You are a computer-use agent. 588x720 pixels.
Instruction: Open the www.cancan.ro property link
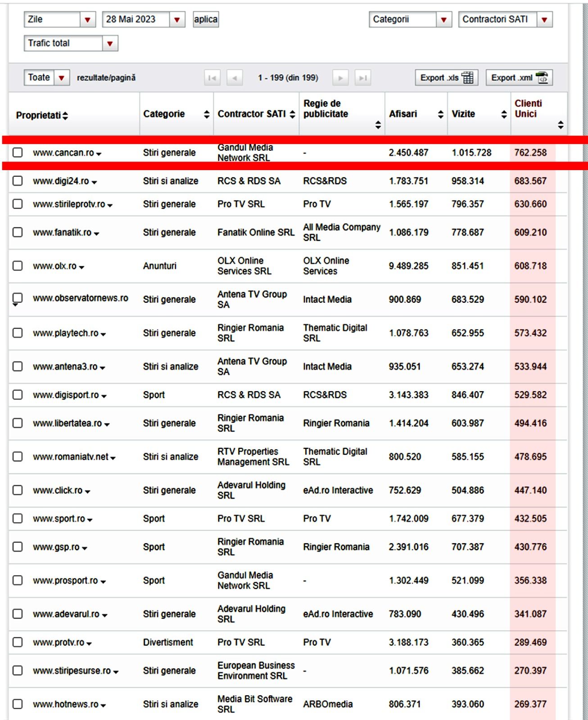[63, 153]
